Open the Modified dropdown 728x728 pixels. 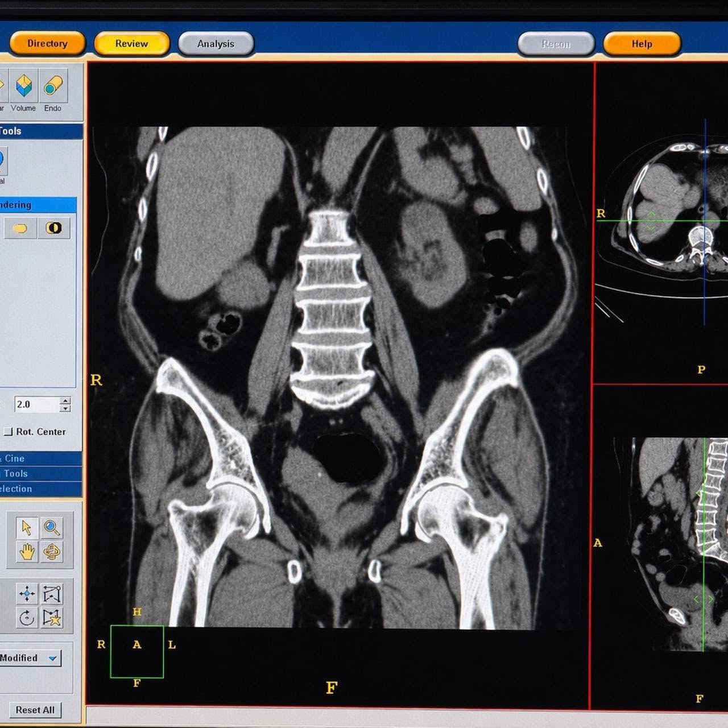tap(31, 658)
